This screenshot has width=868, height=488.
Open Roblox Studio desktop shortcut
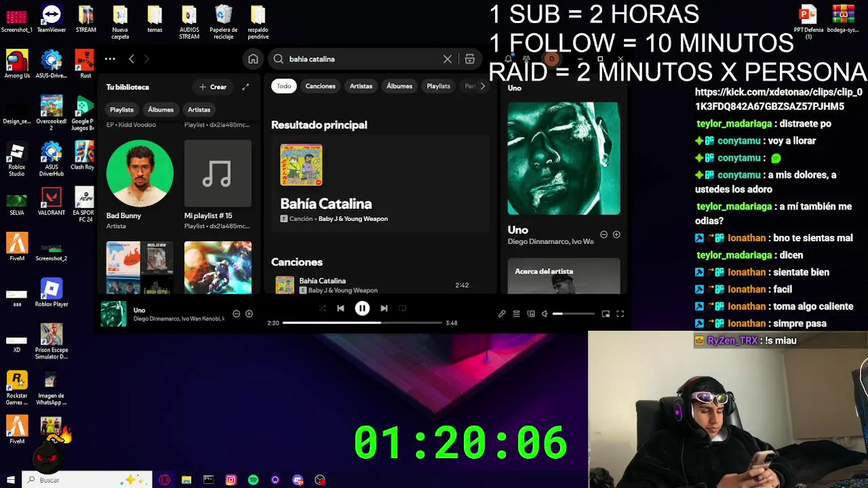17,159
